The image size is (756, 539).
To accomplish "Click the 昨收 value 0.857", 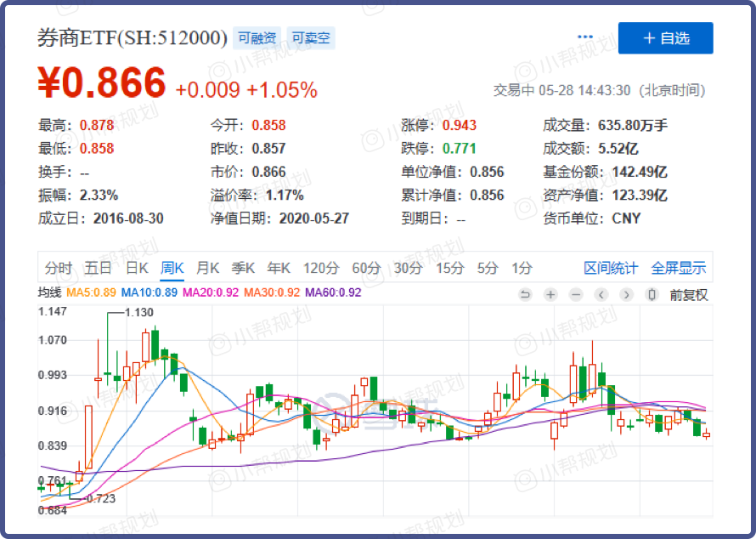I will pyautogui.click(x=268, y=148).
